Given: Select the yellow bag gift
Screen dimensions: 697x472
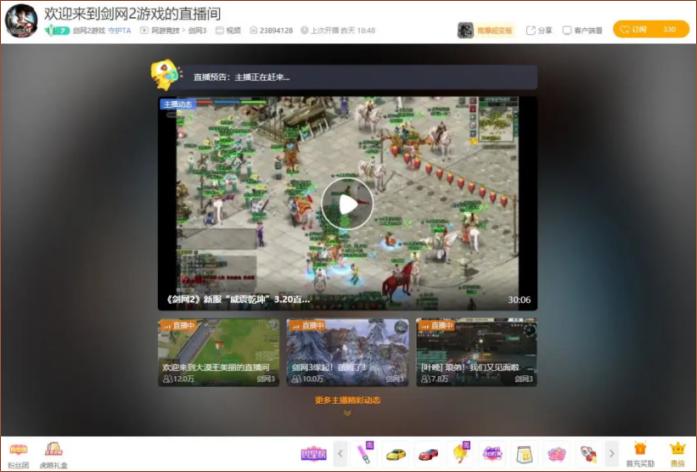Looking at the screenshot, I should [x=525, y=454].
